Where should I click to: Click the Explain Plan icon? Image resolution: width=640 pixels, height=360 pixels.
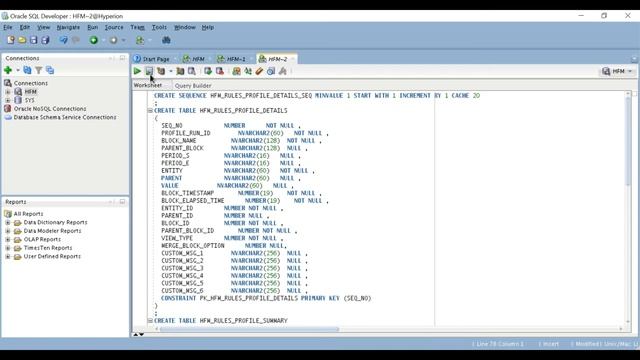161,71
